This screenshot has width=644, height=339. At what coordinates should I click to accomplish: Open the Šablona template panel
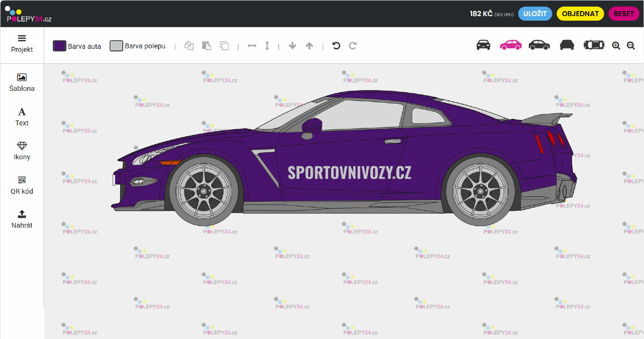click(22, 82)
